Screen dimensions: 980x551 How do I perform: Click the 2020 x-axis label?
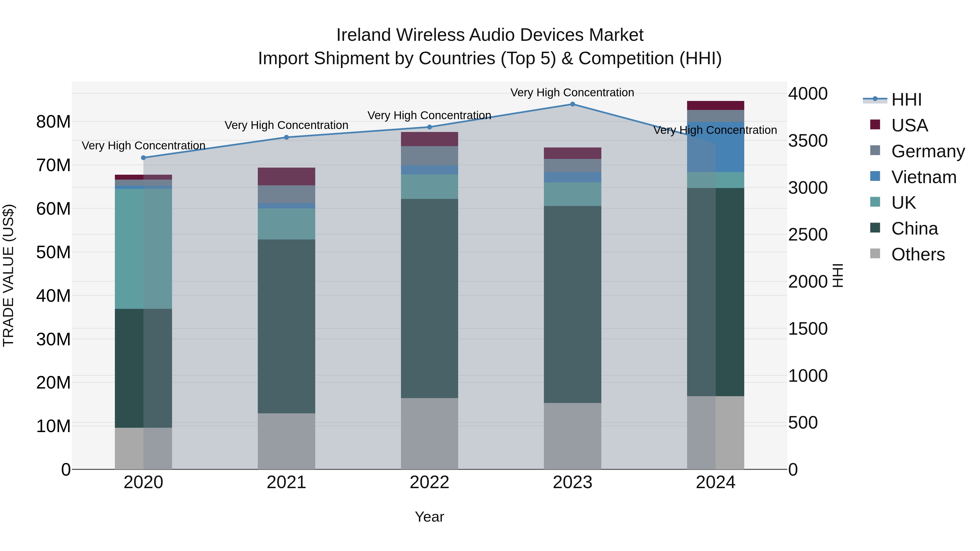click(x=143, y=482)
